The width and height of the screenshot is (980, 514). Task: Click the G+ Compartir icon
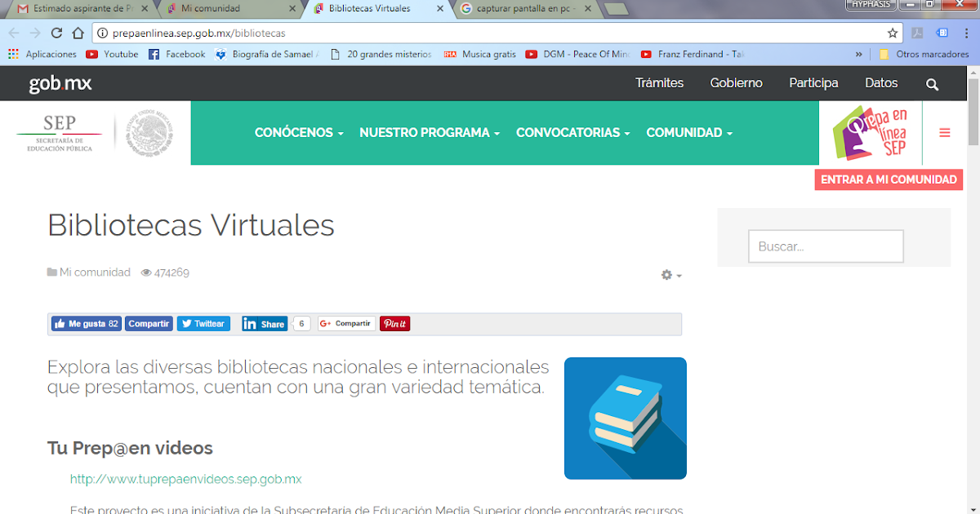[x=346, y=323]
